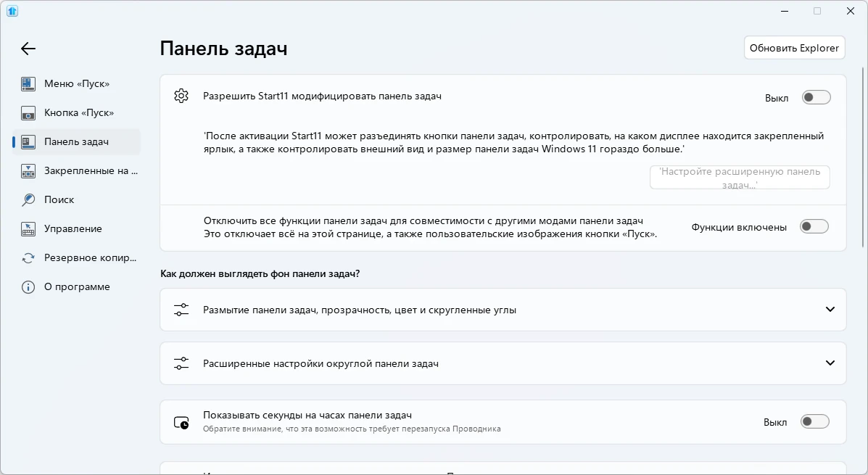Viewport: 868px width, 475px height.
Task: Expand Расширенные настройки округлой панели задач chevron
Action: (x=830, y=363)
